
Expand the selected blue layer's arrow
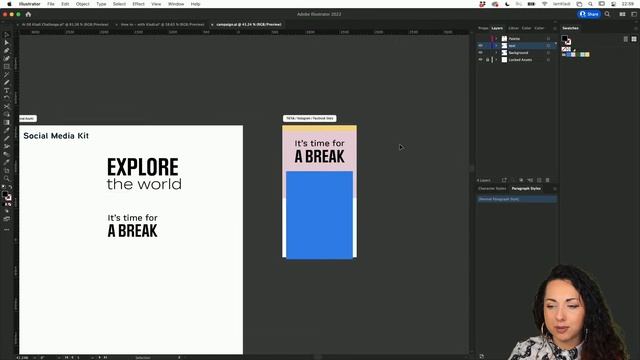pyautogui.click(x=496, y=46)
